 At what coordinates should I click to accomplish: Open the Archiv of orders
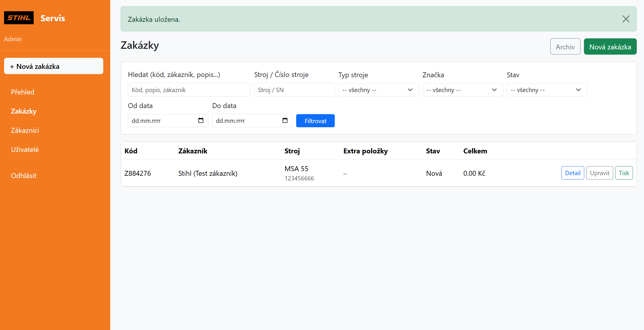click(565, 47)
